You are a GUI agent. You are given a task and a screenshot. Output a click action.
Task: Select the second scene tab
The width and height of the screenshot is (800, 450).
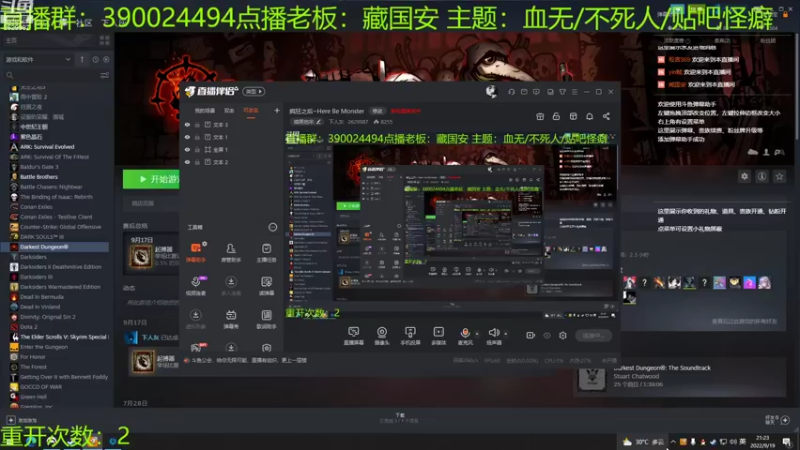[x=229, y=111]
